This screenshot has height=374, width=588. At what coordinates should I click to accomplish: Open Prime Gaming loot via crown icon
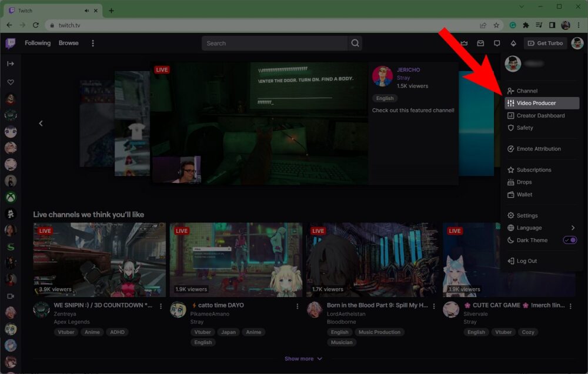[x=464, y=43]
